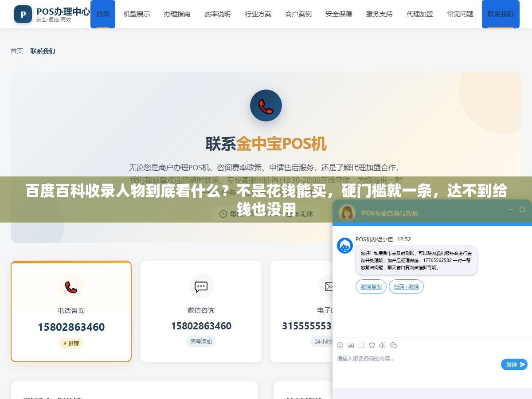Click the phone icon above 联系金中宝POS机
Image resolution: width=532 pixels, height=399 pixels.
coord(266,106)
